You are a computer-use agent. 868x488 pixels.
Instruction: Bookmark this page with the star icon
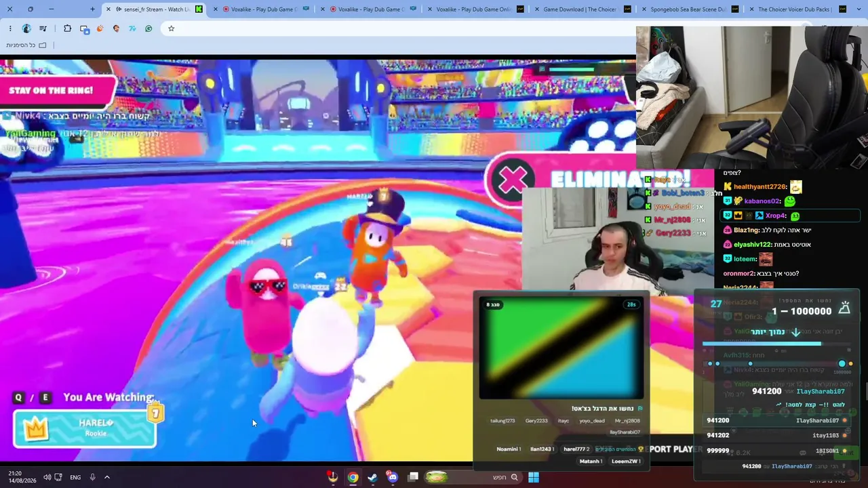tap(171, 28)
